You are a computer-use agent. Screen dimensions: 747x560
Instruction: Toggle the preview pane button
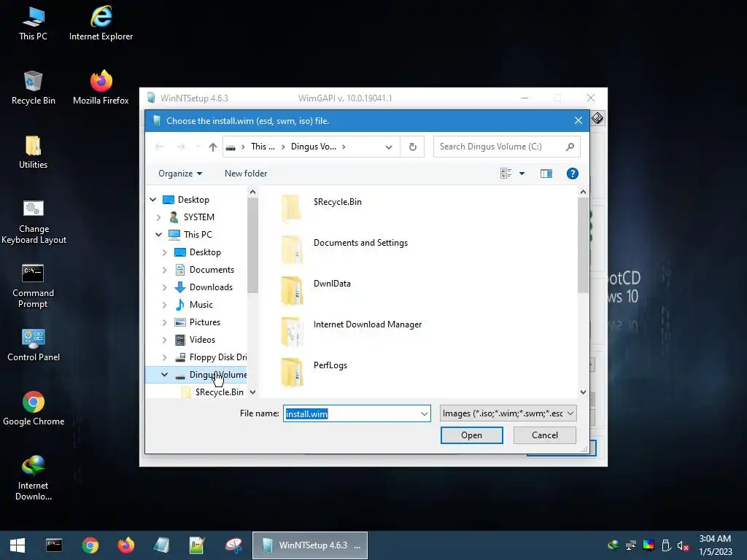pos(546,174)
